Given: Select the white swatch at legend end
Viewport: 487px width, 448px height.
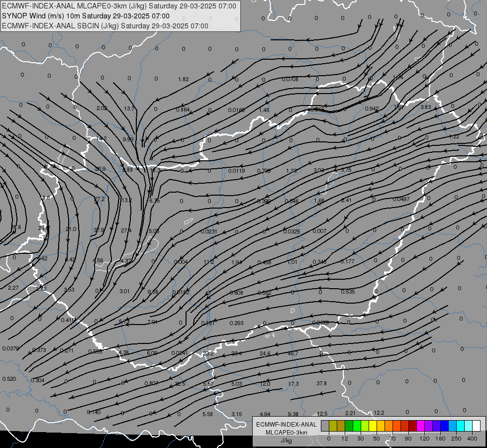Looking at the screenshot, I should (477, 426).
